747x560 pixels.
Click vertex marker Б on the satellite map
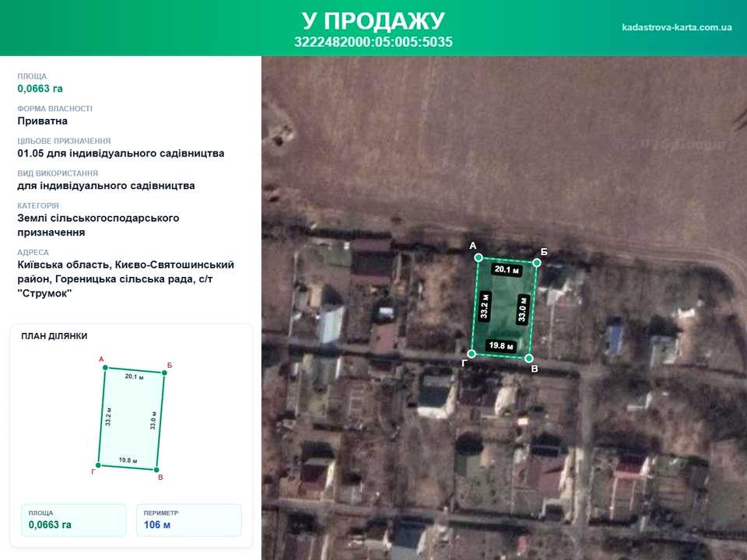pyautogui.click(x=537, y=263)
